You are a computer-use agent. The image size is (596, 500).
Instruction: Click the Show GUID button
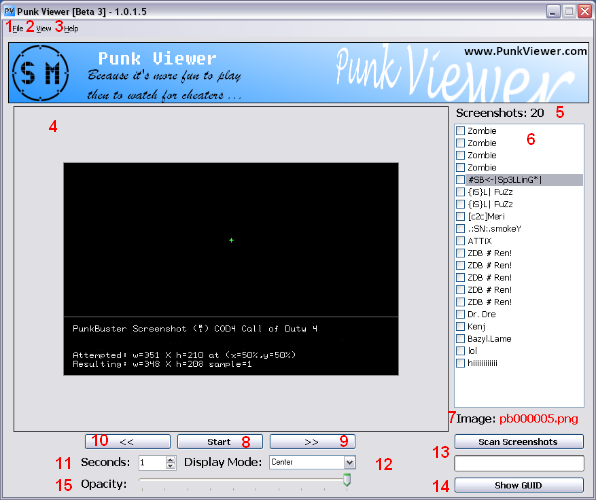[x=519, y=485]
